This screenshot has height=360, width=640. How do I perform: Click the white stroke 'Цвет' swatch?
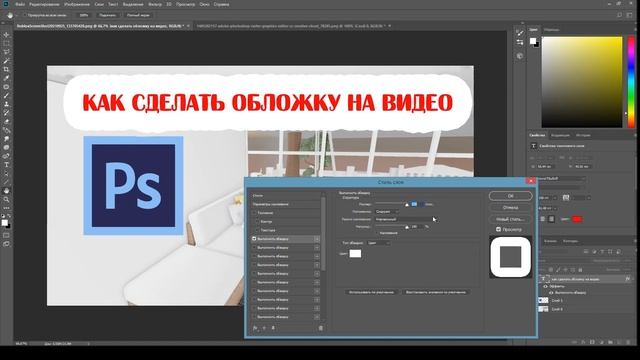[355, 253]
